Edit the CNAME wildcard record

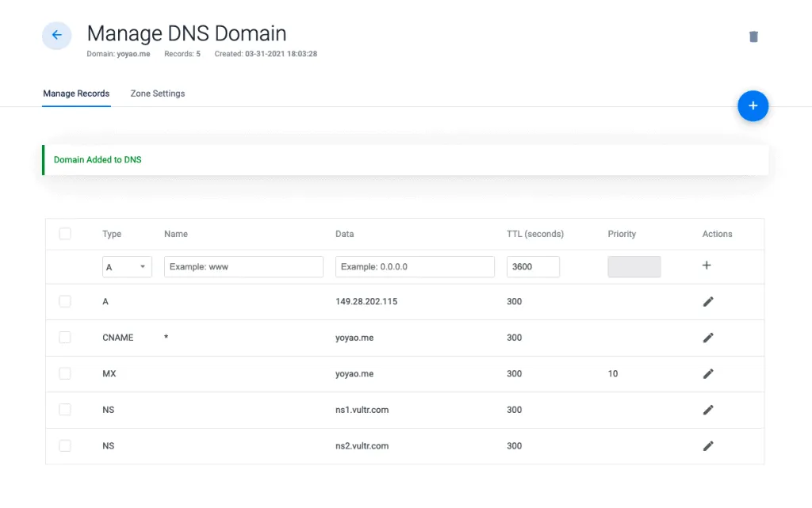(x=708, y=337)
